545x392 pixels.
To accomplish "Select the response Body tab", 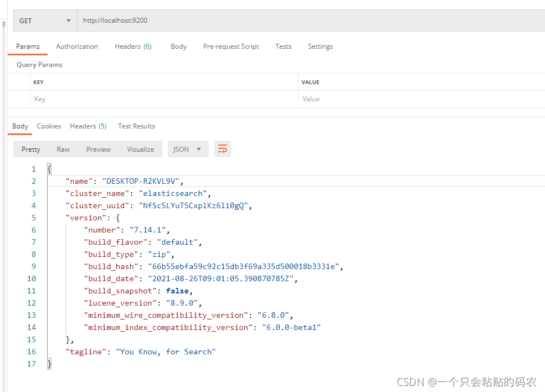I will 20,126.
